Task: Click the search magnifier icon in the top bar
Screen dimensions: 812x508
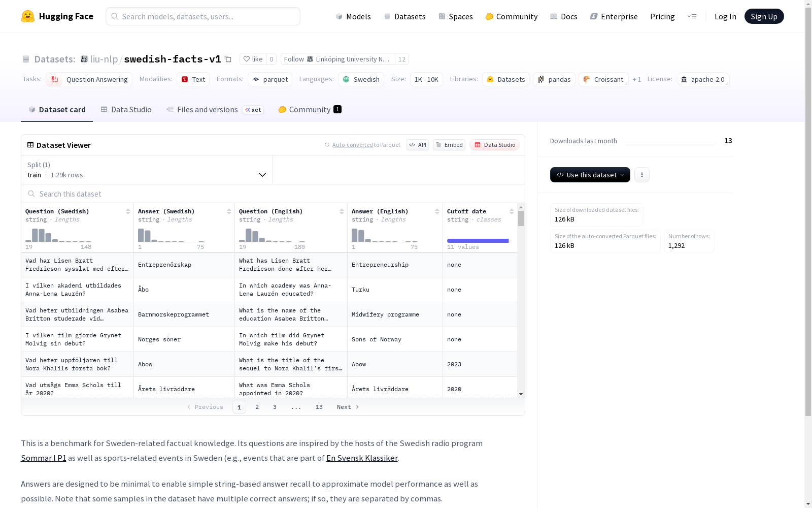Action: coord(115,16)
